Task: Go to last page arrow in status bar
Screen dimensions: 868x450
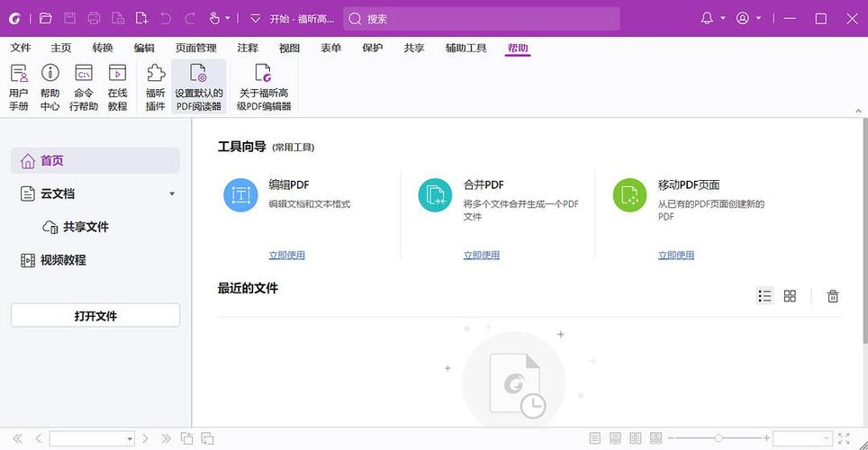Action: pos(166,439)
